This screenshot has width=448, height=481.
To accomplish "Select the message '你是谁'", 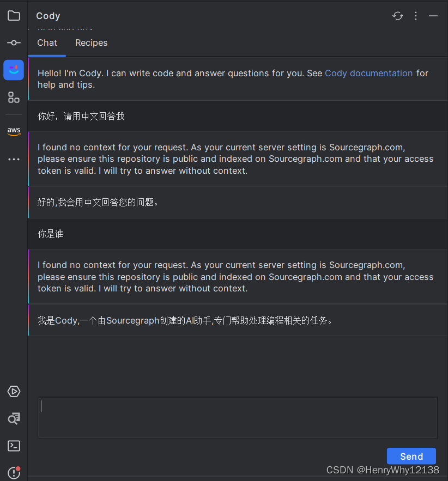I will point(50,233).
